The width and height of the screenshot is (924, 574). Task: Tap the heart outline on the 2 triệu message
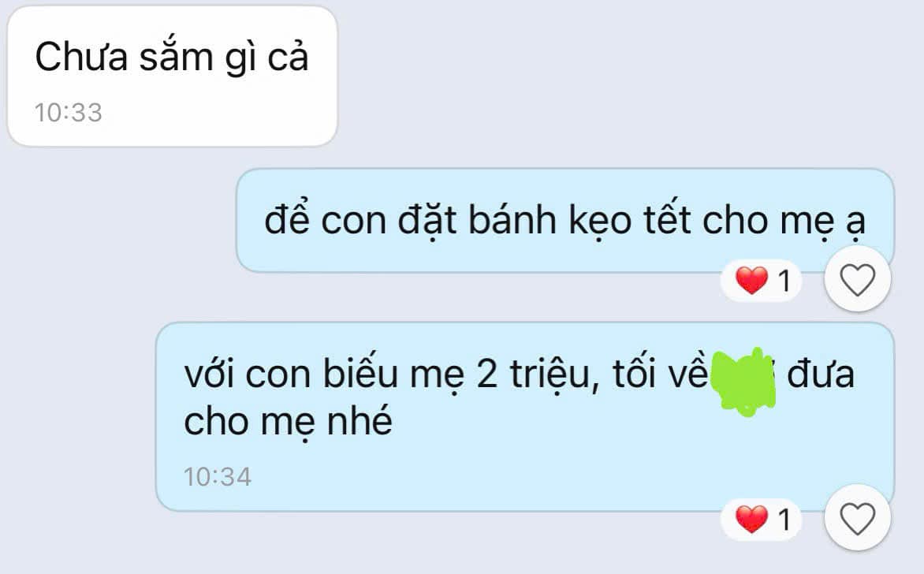click(x=857, y=519)
